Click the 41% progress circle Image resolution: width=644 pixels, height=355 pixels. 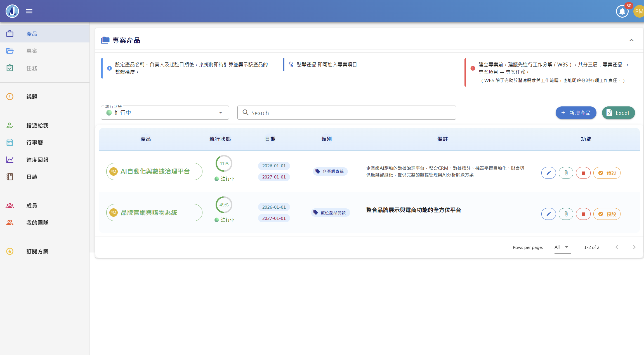tap(224, 163)
